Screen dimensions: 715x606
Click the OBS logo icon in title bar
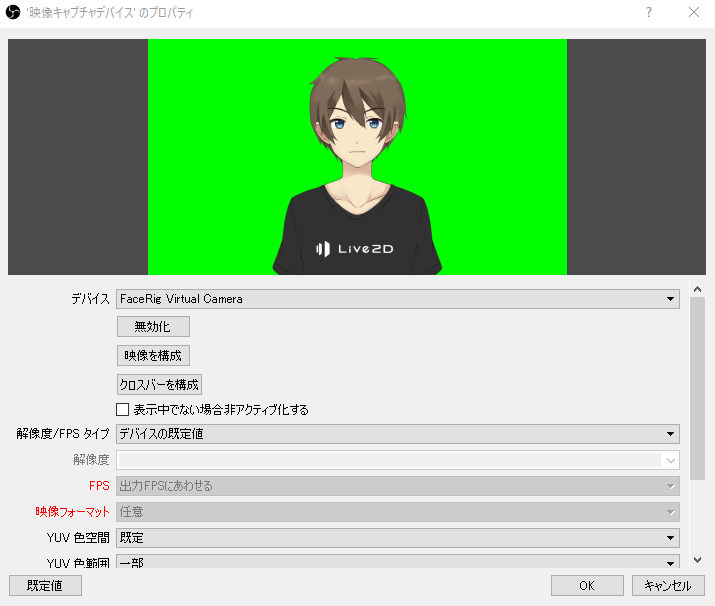pos(13,12)
